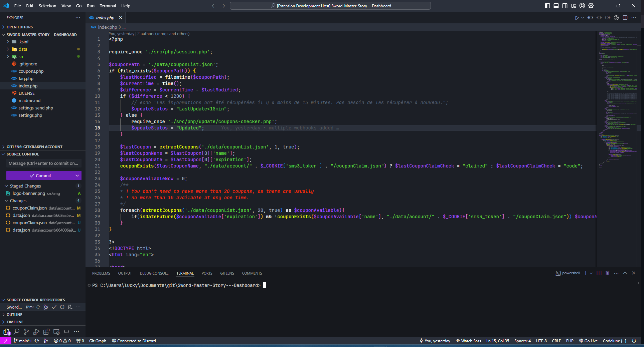Open the Commit button dropdown arrow
This screenshot has width=644, height=347.
tap(77, 176)
